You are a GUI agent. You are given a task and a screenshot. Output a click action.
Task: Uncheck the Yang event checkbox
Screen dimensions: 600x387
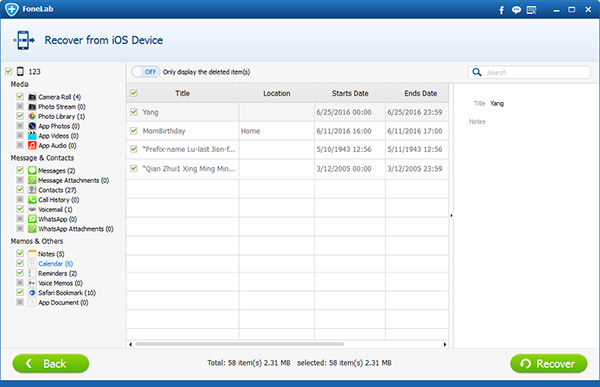[x=134, y=112]
